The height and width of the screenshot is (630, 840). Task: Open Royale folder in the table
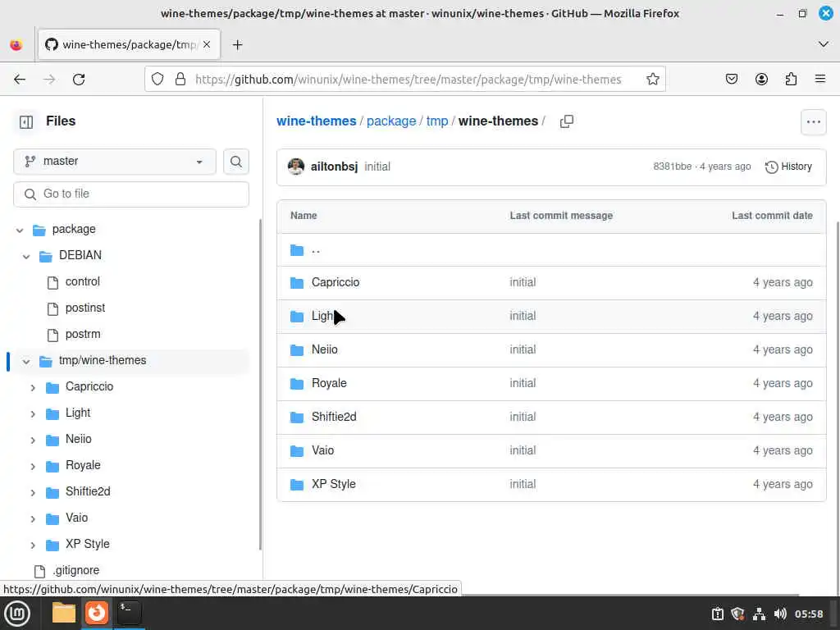click(329, 384)
